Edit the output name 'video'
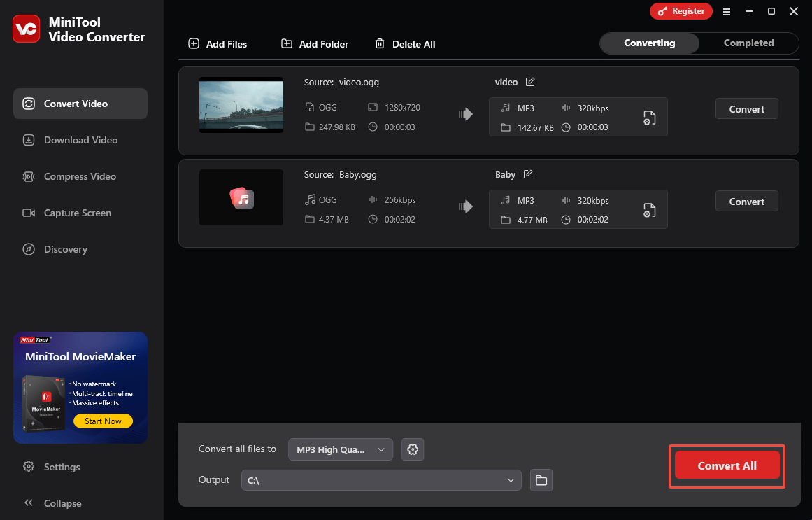 530,82
